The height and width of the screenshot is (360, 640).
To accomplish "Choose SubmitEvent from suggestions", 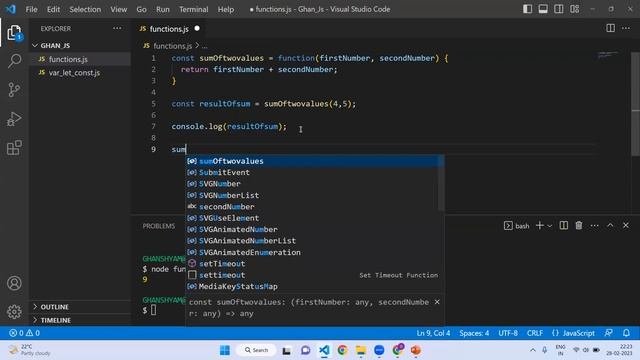I will click(315, 172).
